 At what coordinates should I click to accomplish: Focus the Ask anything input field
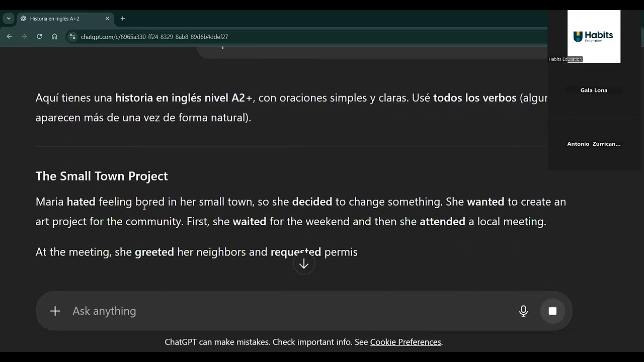point(292,311)
